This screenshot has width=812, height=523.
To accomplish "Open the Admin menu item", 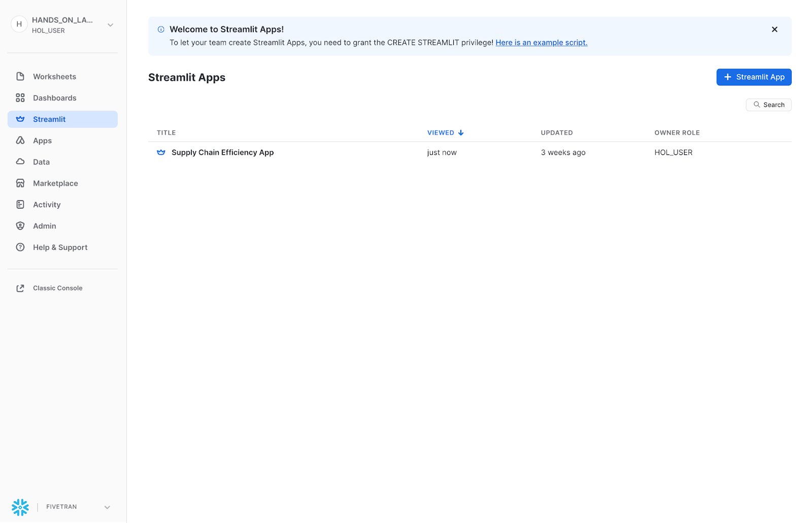I will point(62,226).
